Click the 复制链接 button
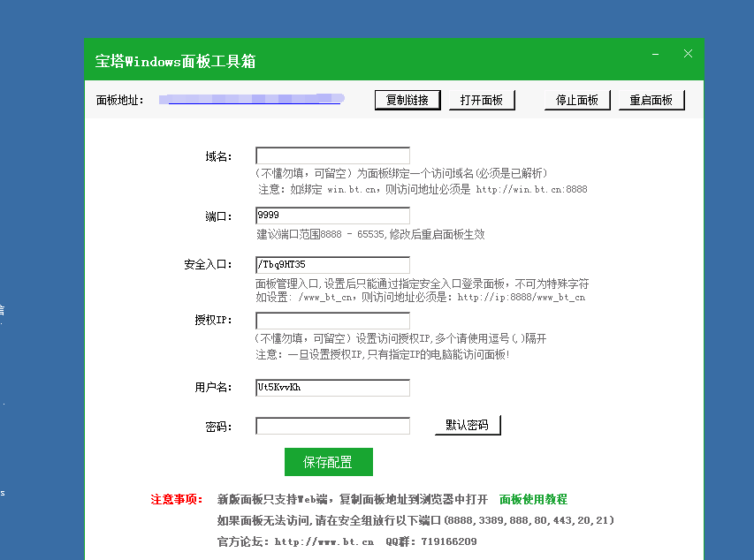 point(407,100)
